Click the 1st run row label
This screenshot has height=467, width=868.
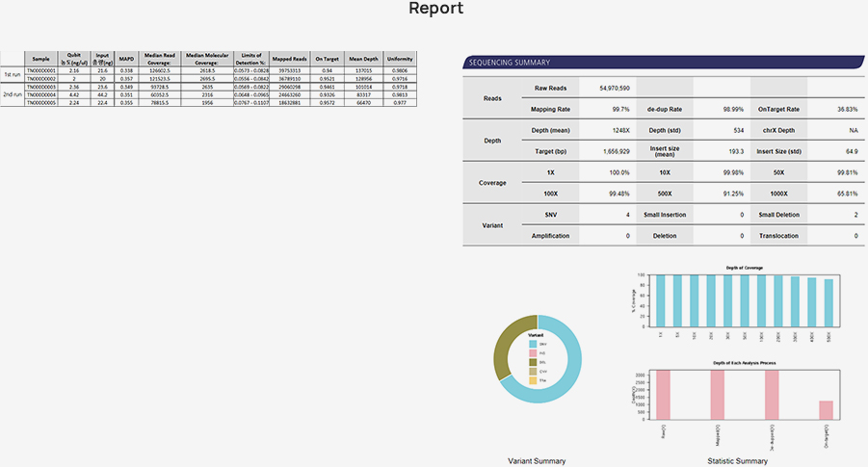pos(13,75)
